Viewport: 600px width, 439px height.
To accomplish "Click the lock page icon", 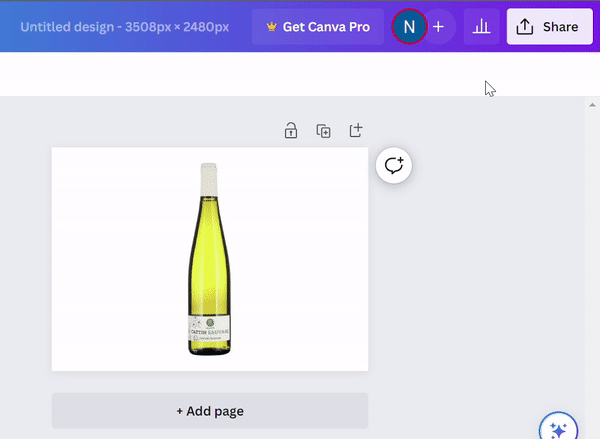I will (x=291, y=131).
